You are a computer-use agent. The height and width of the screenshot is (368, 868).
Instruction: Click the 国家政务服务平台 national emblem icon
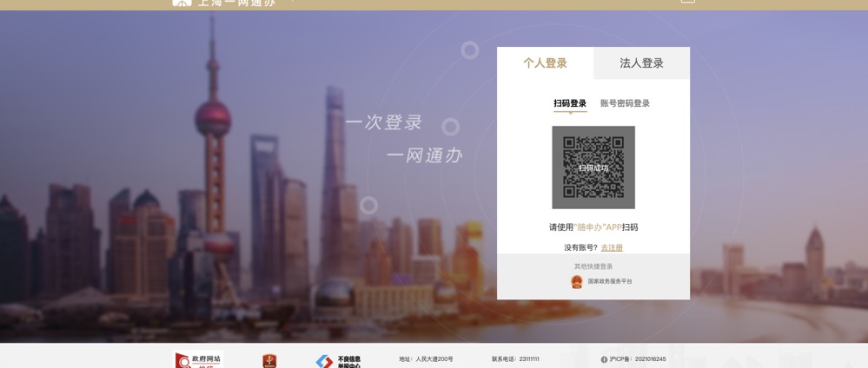pyautogui.click(x=577, y=282)
